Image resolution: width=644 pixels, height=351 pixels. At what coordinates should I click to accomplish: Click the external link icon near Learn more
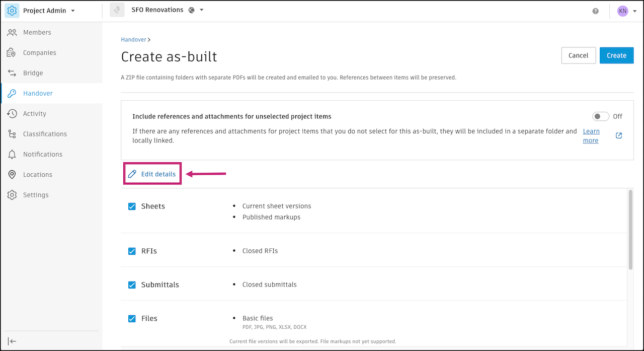click(x=619, y=135)
